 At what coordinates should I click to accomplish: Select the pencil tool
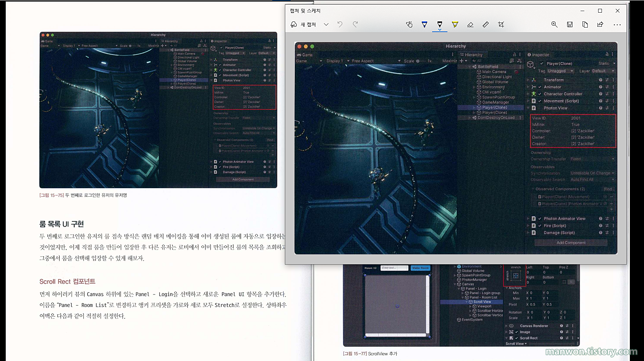tap(440, 24)
